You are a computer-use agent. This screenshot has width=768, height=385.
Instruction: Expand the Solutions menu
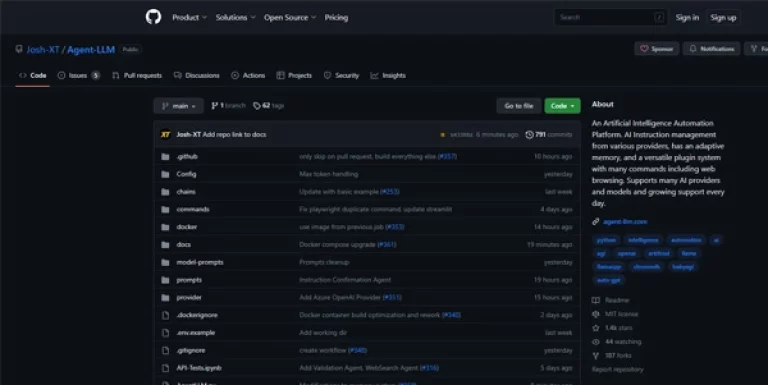coord(236,18)
